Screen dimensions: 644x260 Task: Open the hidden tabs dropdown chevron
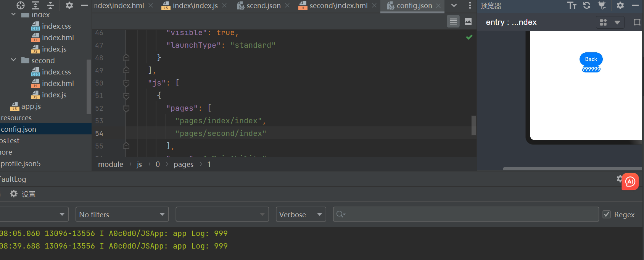[x=454, y=5]
